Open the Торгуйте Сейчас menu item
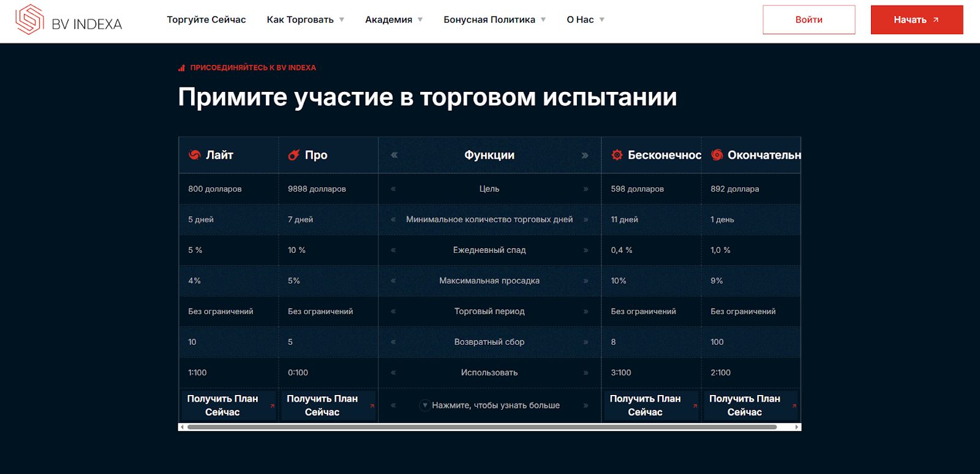This screenshot has width=980, height=474. coord(206,20)
